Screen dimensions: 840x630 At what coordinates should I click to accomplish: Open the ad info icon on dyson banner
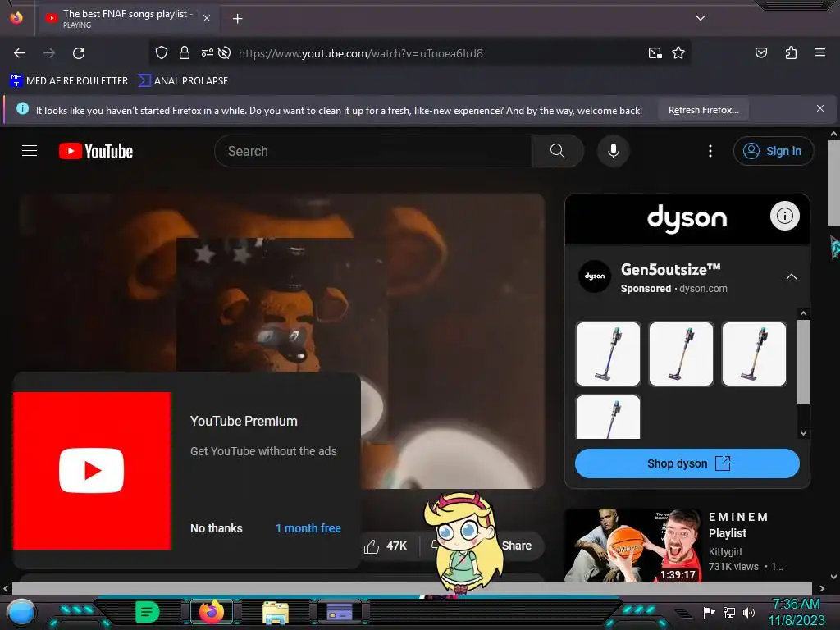pos(785,216)
